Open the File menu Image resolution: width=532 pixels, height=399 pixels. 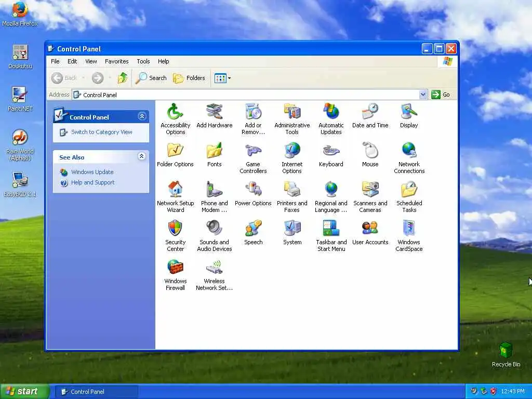[55, 61]
